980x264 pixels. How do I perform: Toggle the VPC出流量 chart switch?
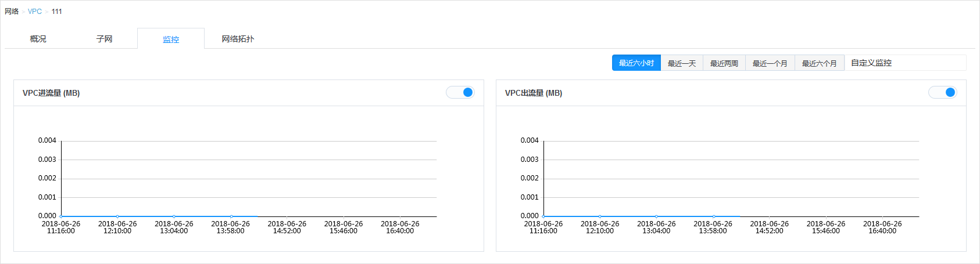[x=943, y=92]
